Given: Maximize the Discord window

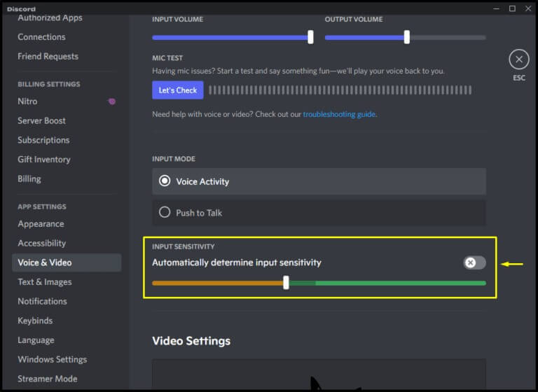Looking at the screenshot, I should coord(512,8).
